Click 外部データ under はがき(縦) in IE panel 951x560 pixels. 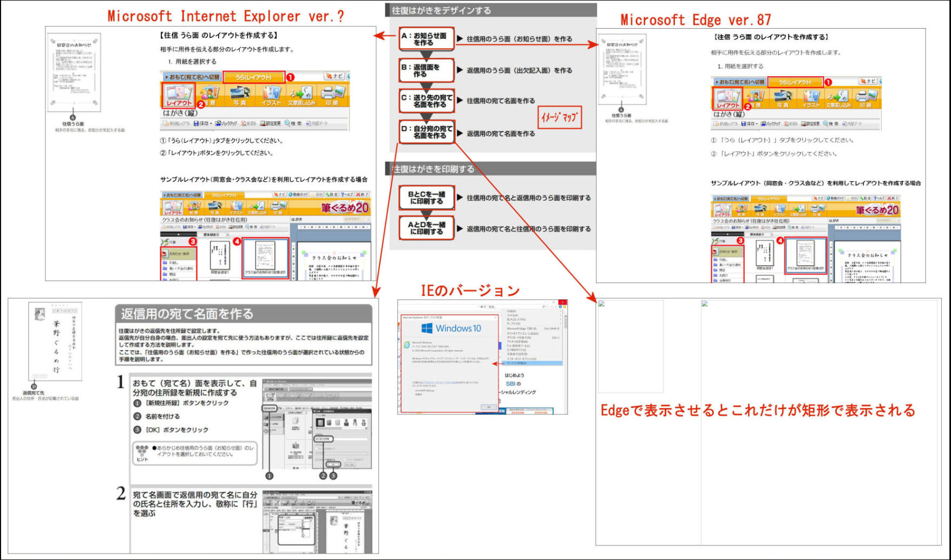pyautogui.click(x=317, y=124)
